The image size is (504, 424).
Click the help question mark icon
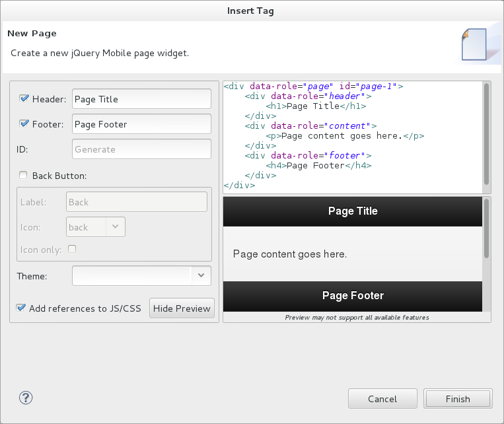[26, 398]
